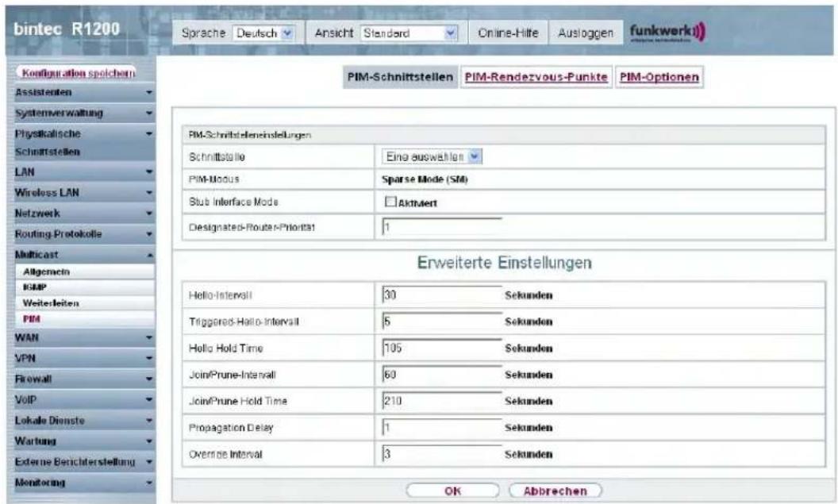838x504 pixels.
Task: Click the Abbrechen button
Action: coord(555,491)
